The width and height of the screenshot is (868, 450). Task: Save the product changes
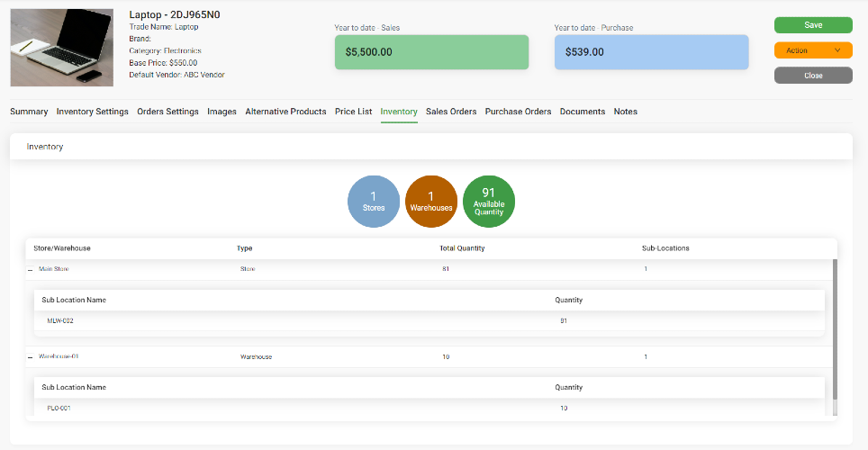pos(813,25)
